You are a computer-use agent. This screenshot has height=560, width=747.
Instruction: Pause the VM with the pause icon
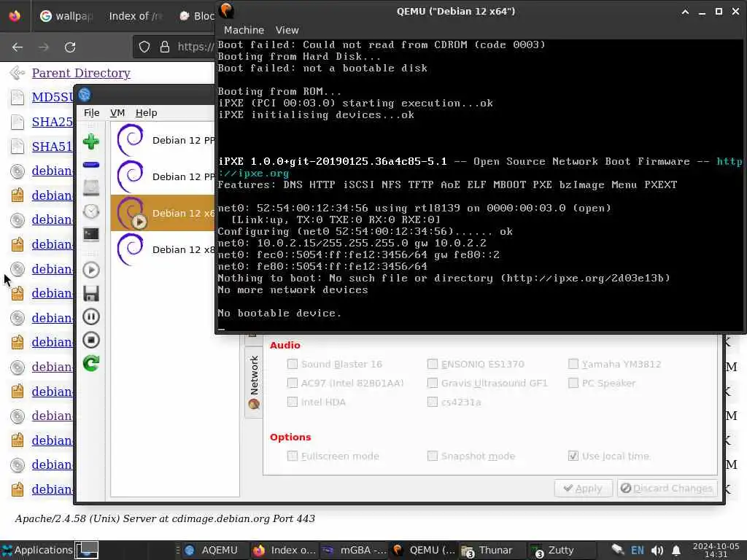(91, 316)
